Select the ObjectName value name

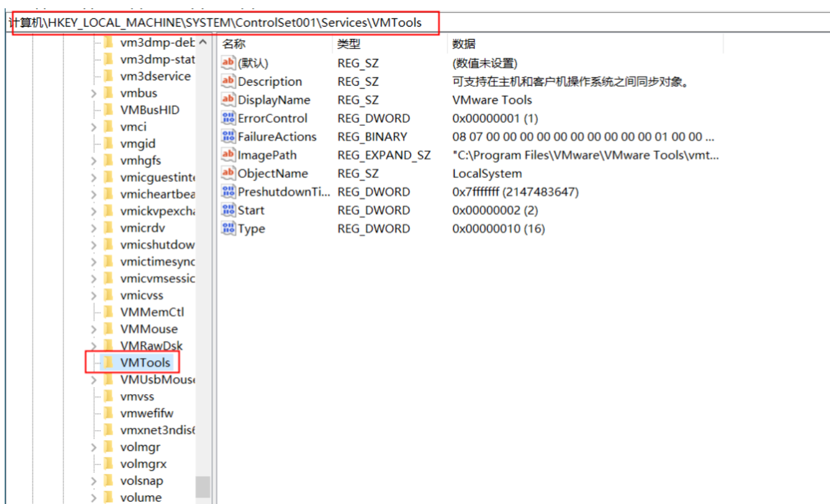(x=273, y=174)
